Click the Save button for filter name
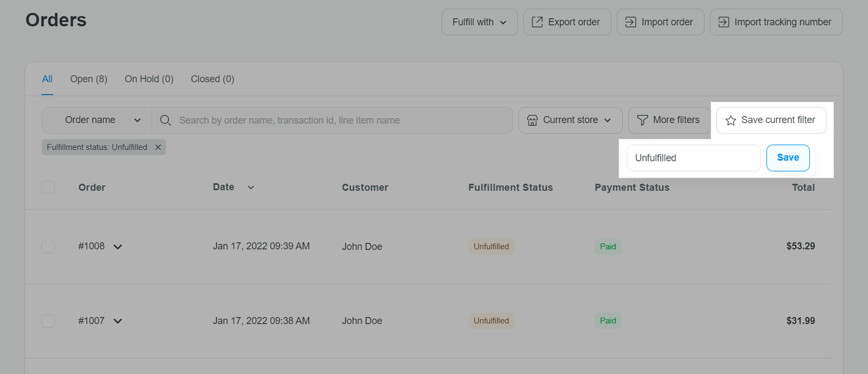Viewport: 868px width, 374px height. point(788,158)
